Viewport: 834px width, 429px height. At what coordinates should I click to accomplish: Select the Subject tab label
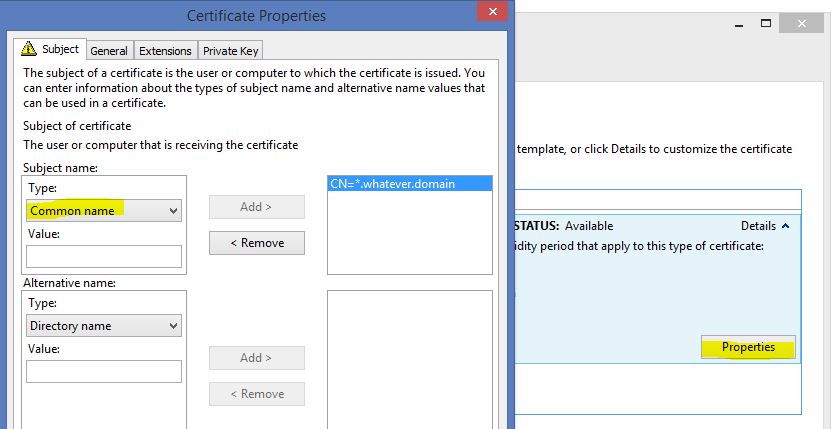pyautogui.click(x=60, y=50)
